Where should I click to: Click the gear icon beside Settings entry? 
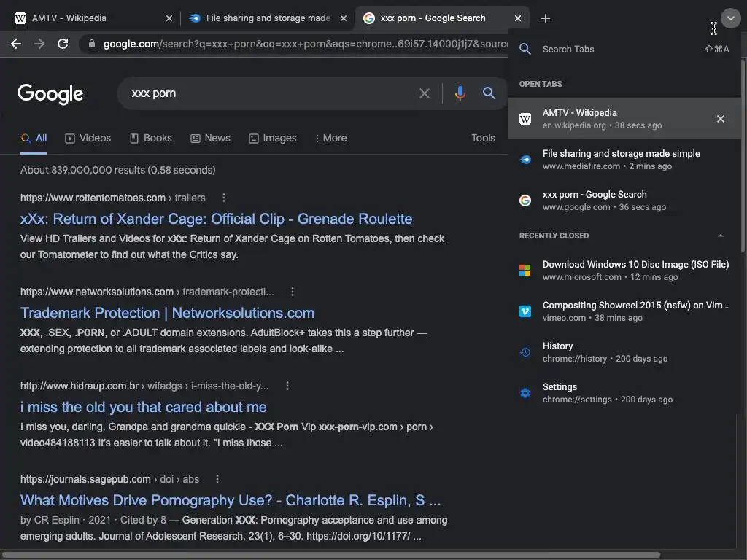525,393
